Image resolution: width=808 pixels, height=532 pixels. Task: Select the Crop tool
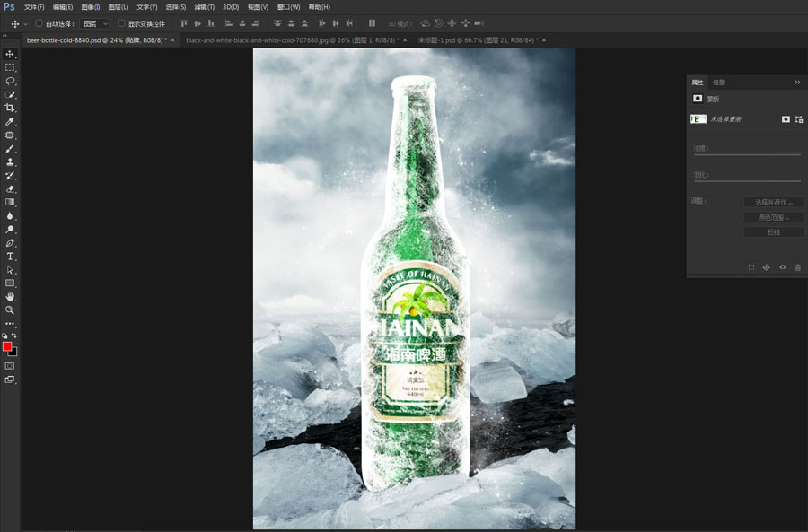point(10,108)
